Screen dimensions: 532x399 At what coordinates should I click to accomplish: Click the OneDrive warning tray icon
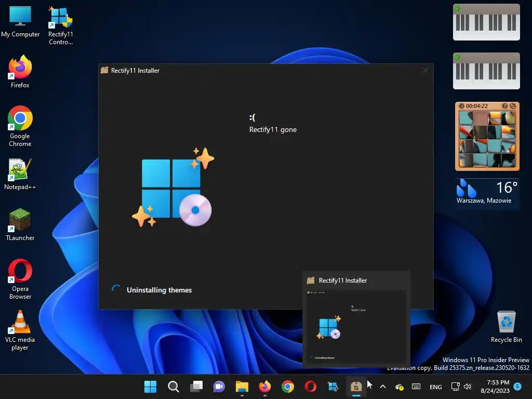[x=400, y=387]
